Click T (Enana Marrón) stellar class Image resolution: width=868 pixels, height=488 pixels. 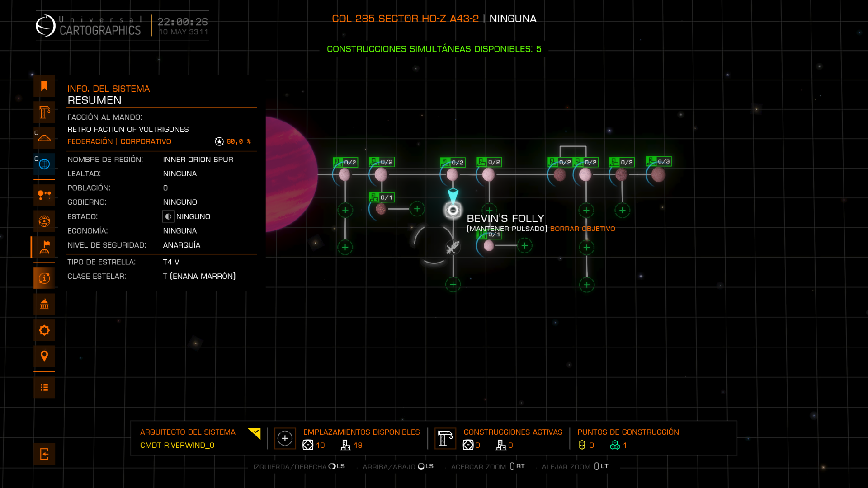pyautogui.click(x=199, y=276)
